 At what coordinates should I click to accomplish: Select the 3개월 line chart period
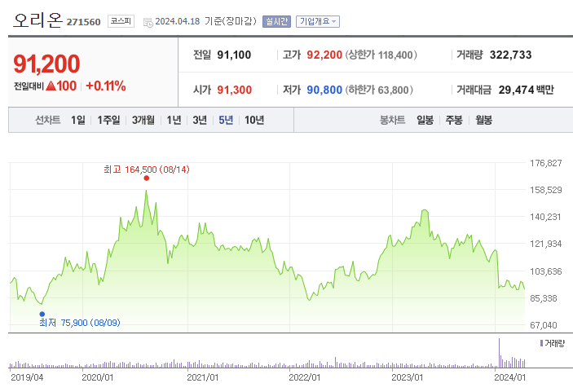point(143,120)
